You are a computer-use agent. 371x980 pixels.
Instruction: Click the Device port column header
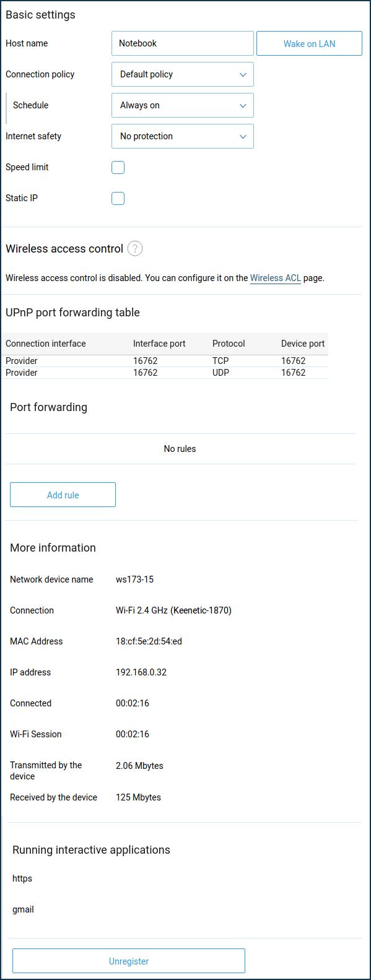point(303,344)
